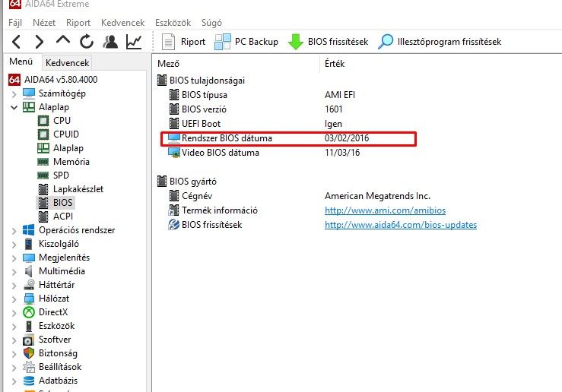
Task: Open the line graph toolbar icon
Action: pyautogui.click(x=134, y=42)
